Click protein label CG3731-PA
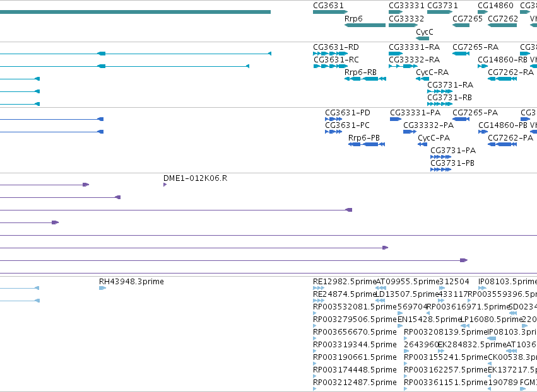The height and width of the screenshot is (392, 537). click(x=453, y=151)
